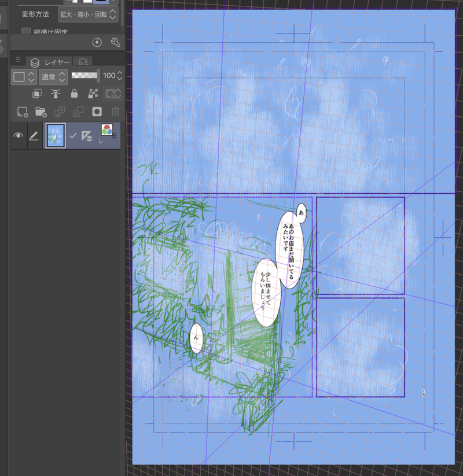Click the 少し休ませてもらいましょう speech balloon
The width and height of the screenshot is (463, 476).
coord(266,292)
